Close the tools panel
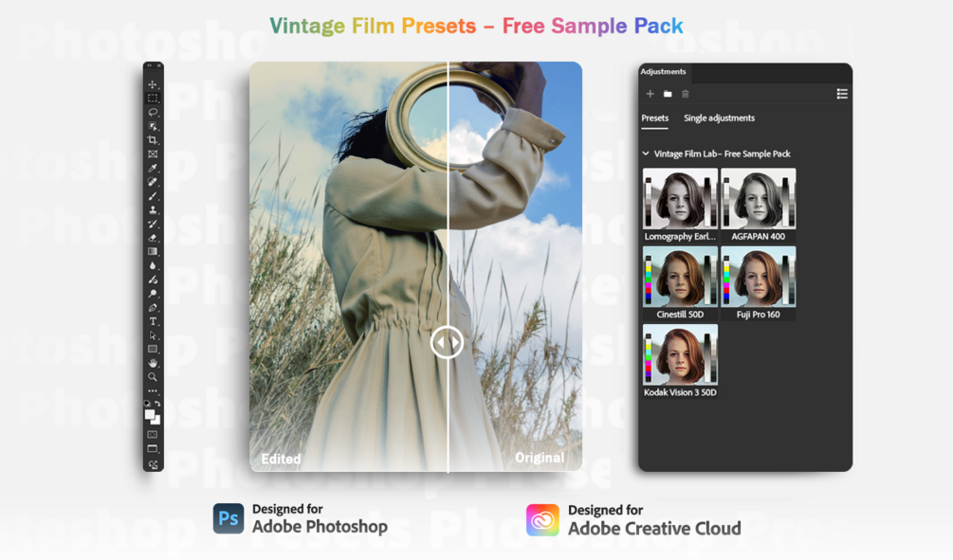The image size is (953, 560). pos(159,65)
